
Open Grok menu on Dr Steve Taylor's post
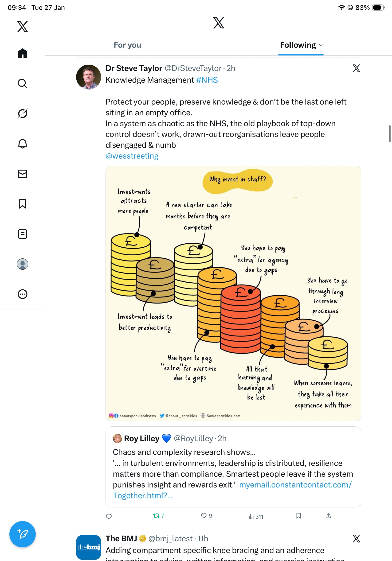(356, 68)
